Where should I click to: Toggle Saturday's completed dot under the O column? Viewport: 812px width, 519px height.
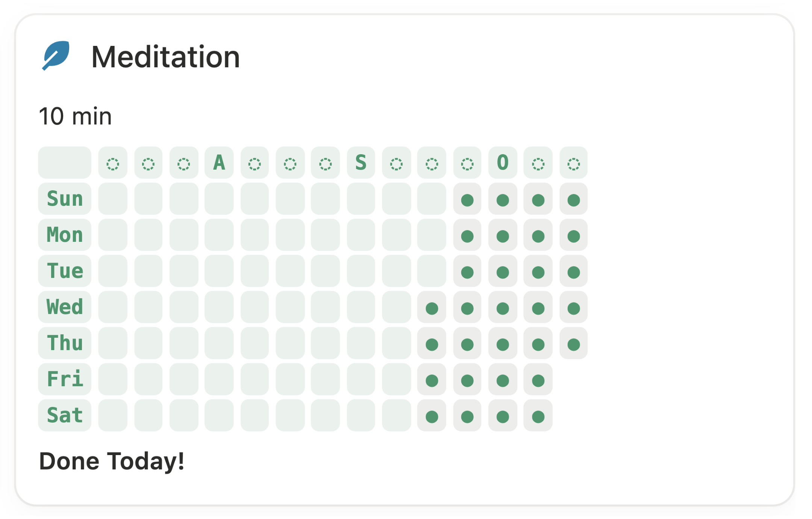coord(503,417)
